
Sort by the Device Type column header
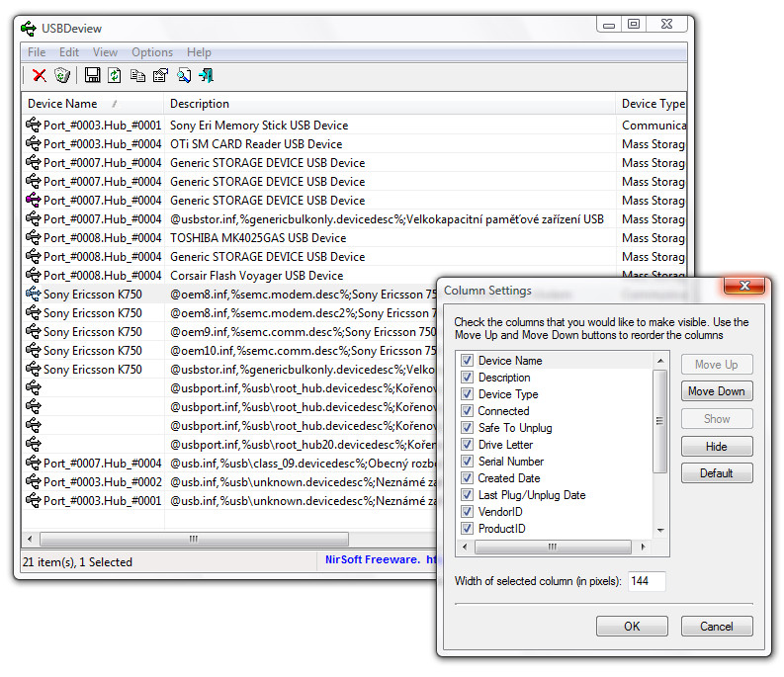click(652, 104)
